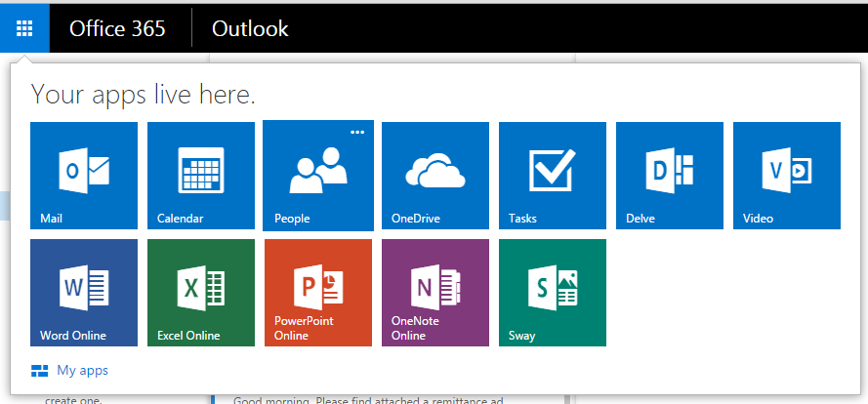Open the Delve app tile

[x=670, y=176]
